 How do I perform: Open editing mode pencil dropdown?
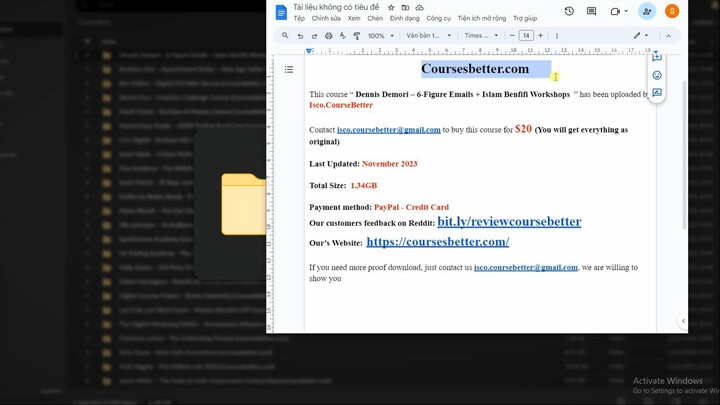pyautogui.click(x=640, y=35)
